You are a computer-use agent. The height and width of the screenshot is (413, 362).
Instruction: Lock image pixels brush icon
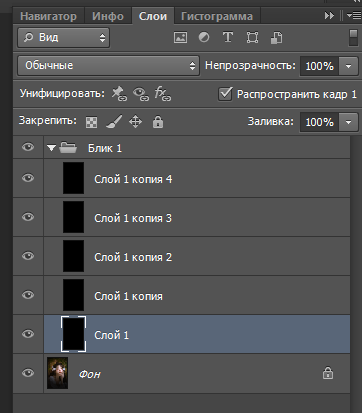click(114, 122)
